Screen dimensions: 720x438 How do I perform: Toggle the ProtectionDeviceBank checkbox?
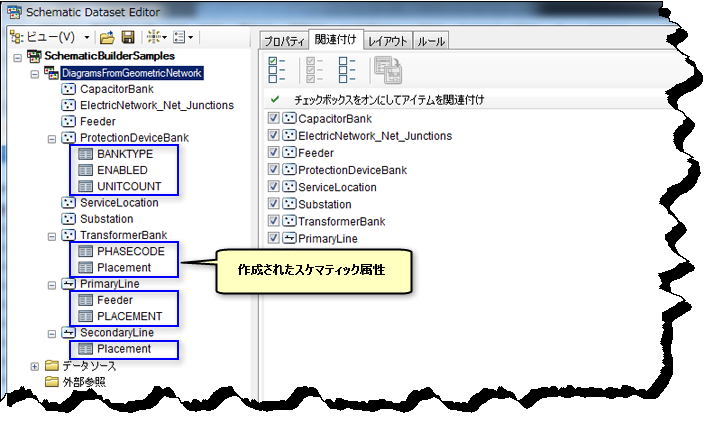[x=273, y=169]
